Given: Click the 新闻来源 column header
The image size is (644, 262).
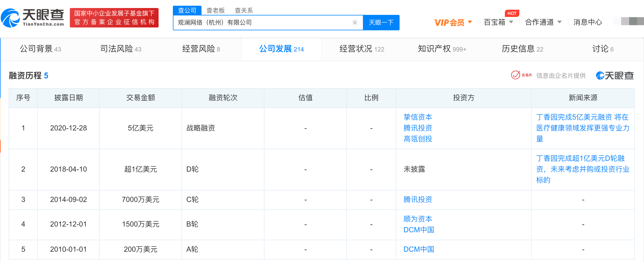Looking at the screenshot, I should 583,98.
